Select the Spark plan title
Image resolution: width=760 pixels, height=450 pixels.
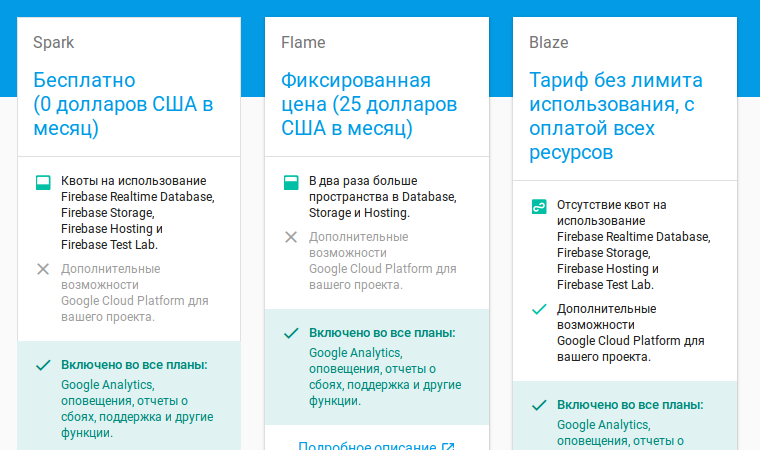pyautogui.click(x=53, y=43)
